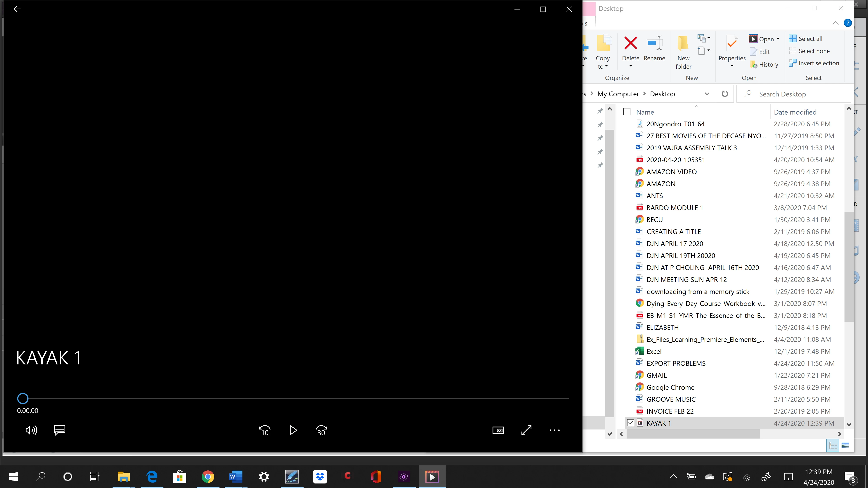Skip back 10 seconds in the video
868x488 pixels.
pyautogui.click(x=264, y=430)
